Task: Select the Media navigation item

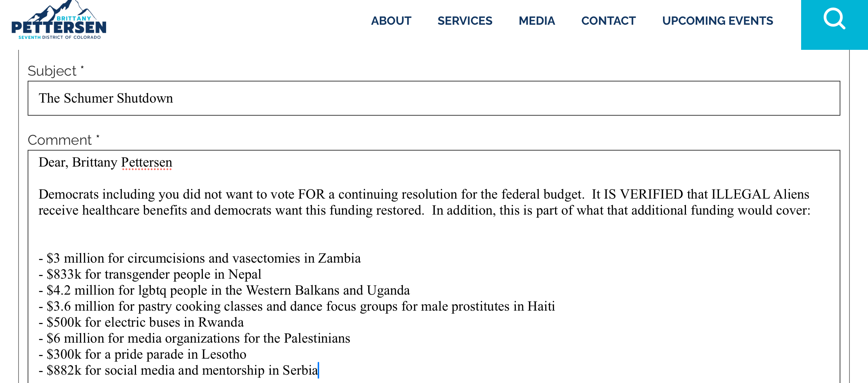Action: [537, 21]
